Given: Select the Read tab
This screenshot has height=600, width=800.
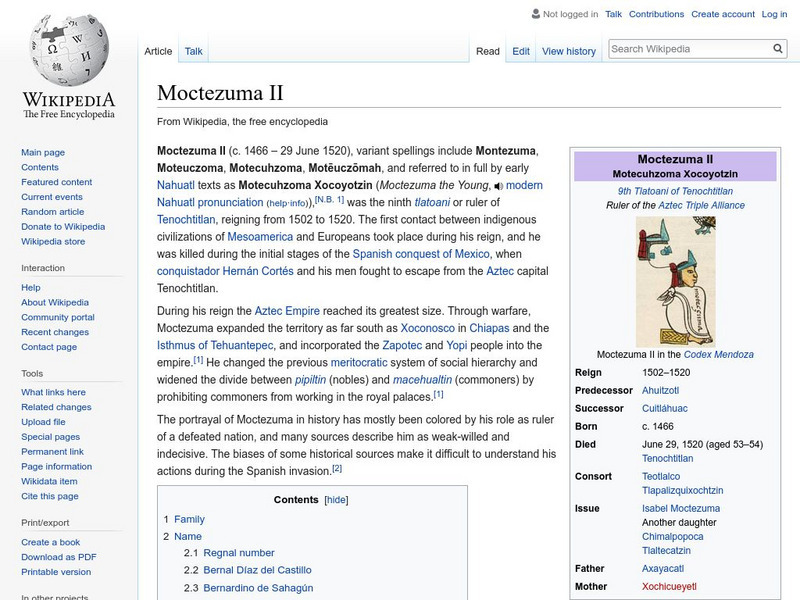Looking at the screenshot, I should [488, 52].
